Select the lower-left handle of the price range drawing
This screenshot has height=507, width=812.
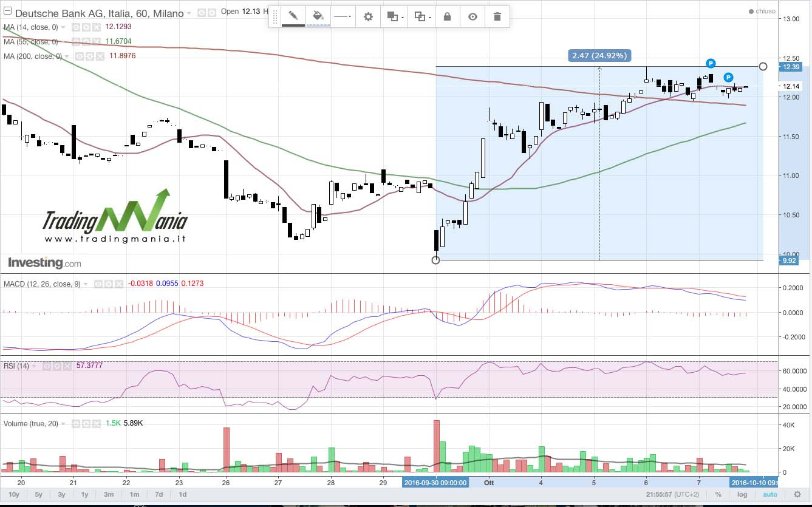click(435, 260)
